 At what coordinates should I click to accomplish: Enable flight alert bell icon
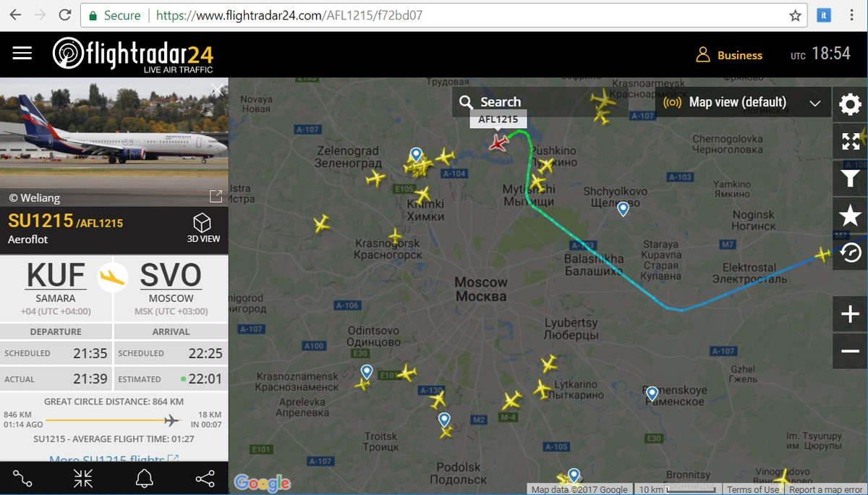145,478
